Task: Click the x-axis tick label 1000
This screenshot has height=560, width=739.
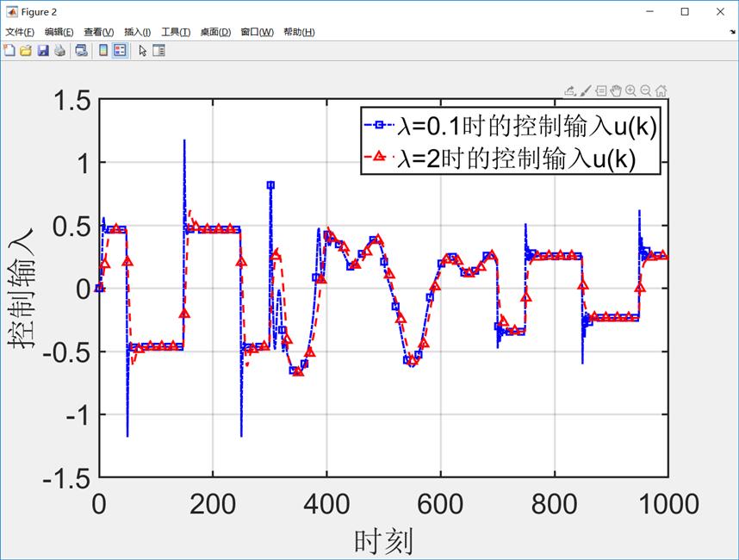Action: [x=668, y=504]
